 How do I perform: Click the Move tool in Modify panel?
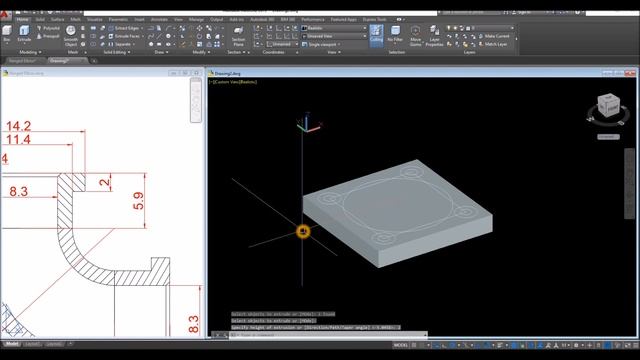pyautogui.click(x=199, y=28)
